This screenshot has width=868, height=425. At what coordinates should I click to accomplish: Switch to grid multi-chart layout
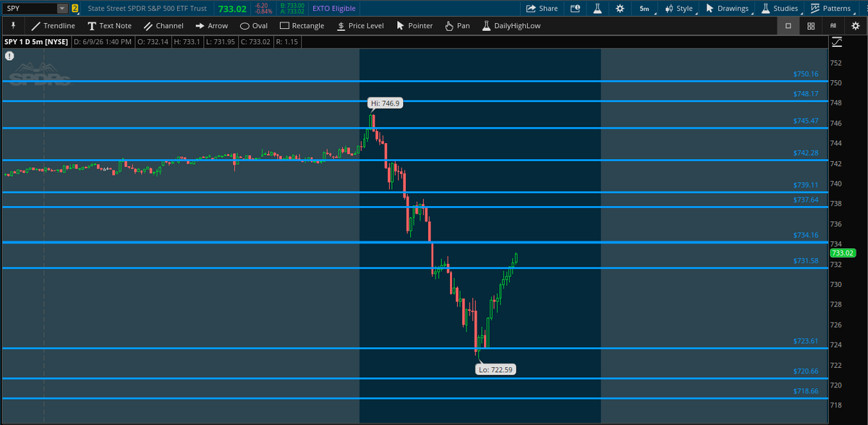pyautogui.click(x=811, y=25)
